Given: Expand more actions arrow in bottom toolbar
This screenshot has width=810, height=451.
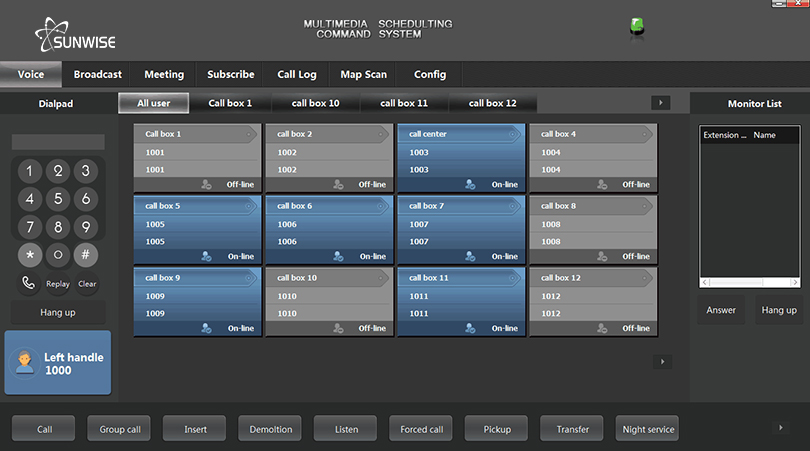Looking at the screenshot, I should [781, 428].
